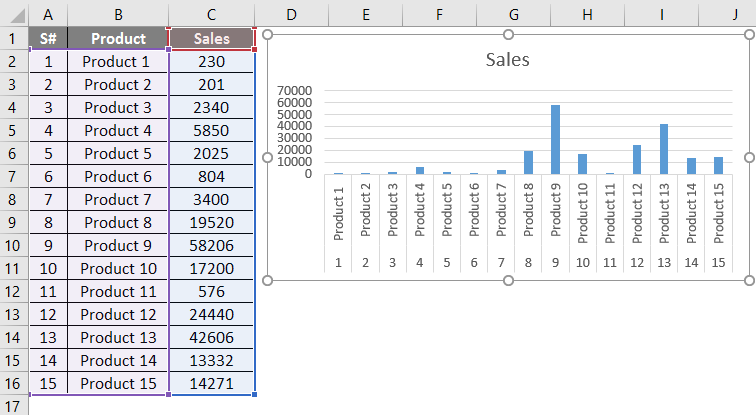Select cell containing Product 4
Viewport: 756px width, 415px height.
tap(118, 131)
